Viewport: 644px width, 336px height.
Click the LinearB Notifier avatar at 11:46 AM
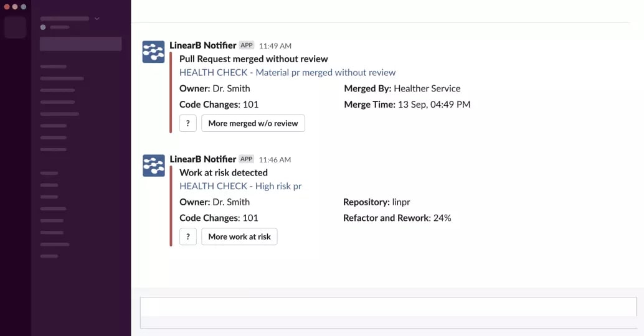(154, 166)
